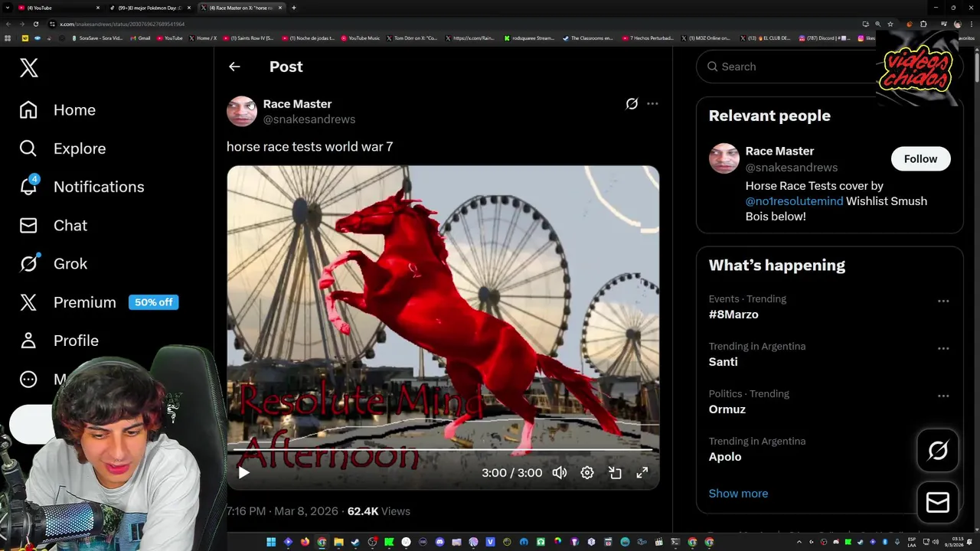
Task: Open the Santi trending topic
Action: coord(724,362)
